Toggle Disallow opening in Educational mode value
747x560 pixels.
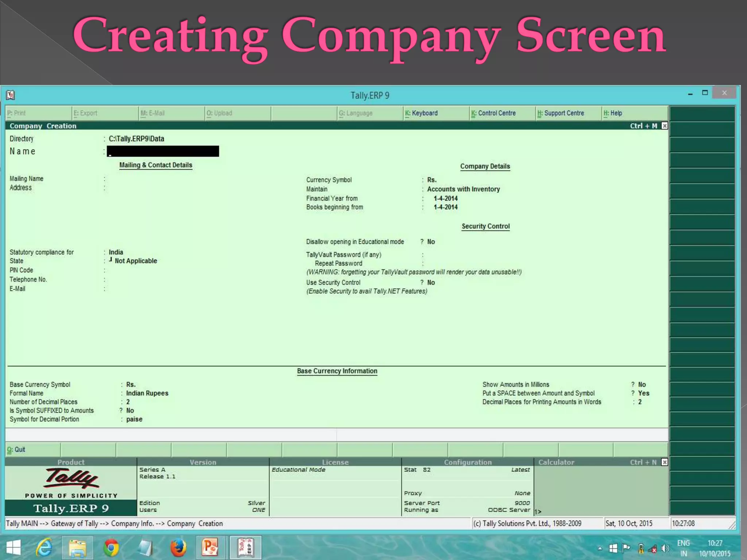[x=431, y=242]
